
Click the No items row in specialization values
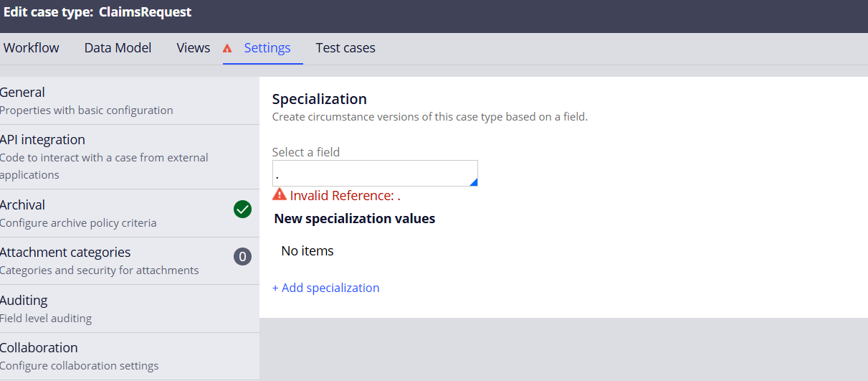click(307, 251)
